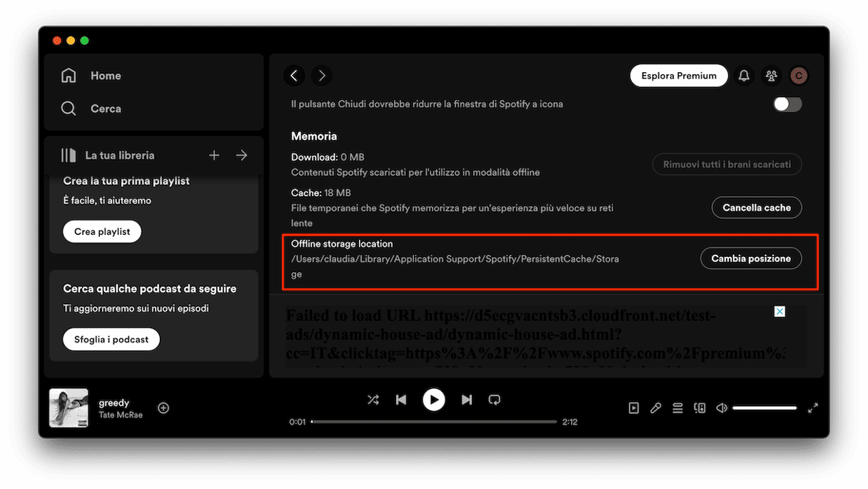Image resolution: width=868 pixels, height=489 pixels.
Task: Click Rimuovi tutti i brani scaricati
Action: tap(727, 164)
